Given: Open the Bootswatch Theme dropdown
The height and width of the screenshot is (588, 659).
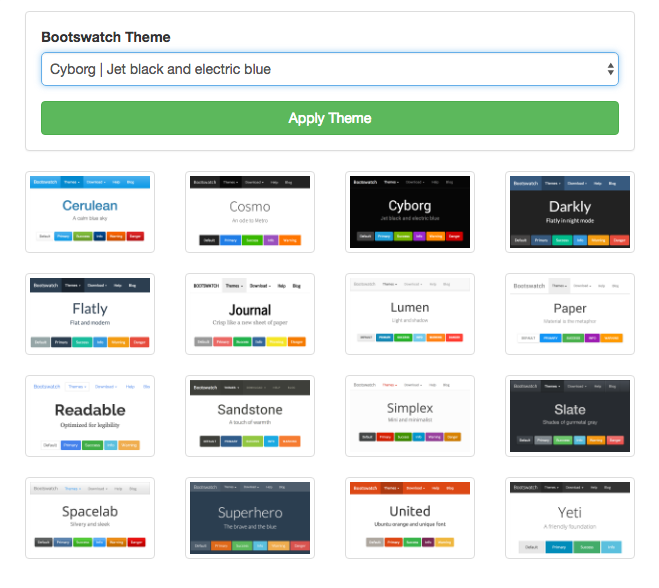Looking at the screenshot, I should pos(330,69).
